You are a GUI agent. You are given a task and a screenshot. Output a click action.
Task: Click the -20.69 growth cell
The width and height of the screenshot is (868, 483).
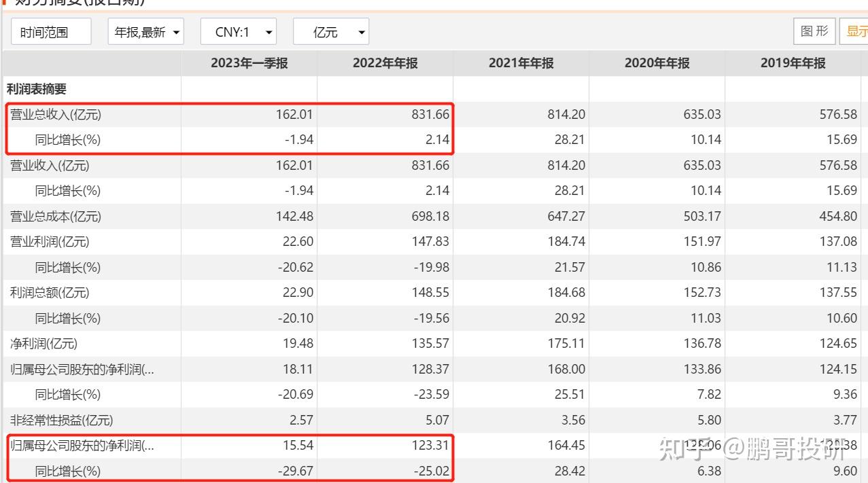(x=296, y=395)
